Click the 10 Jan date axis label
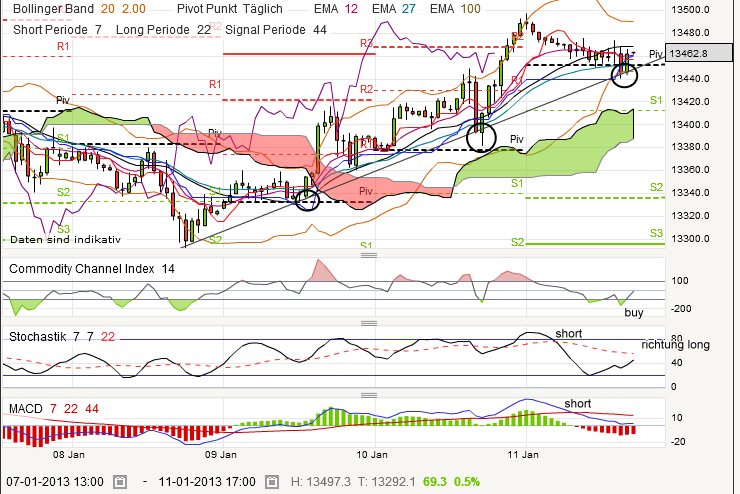Image resolution: width=740 pixels, height=494 pixels. (372, 455)
